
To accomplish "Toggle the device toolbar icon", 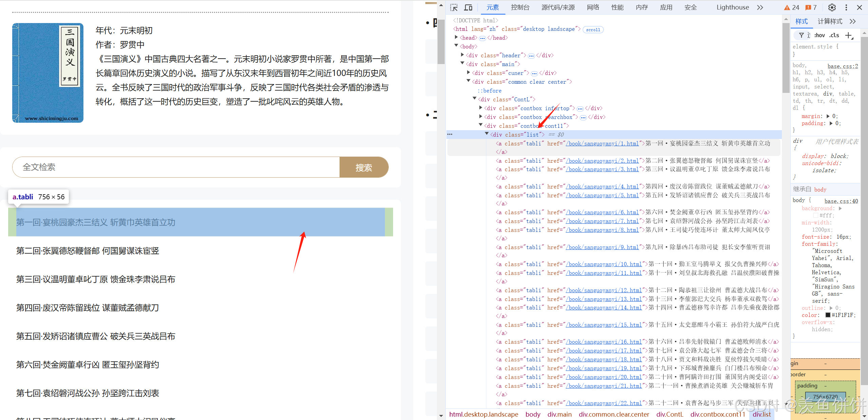I will [468, 7].
